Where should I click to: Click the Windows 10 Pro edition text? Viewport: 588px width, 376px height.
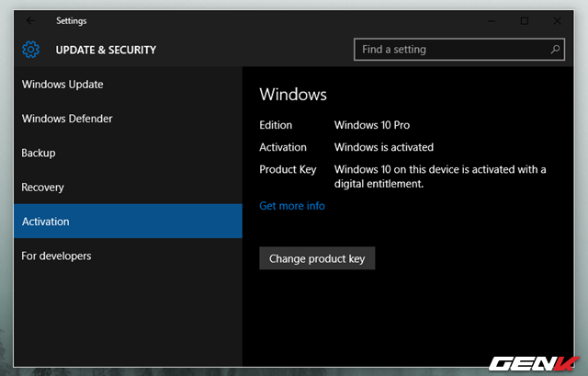(371, 125)
